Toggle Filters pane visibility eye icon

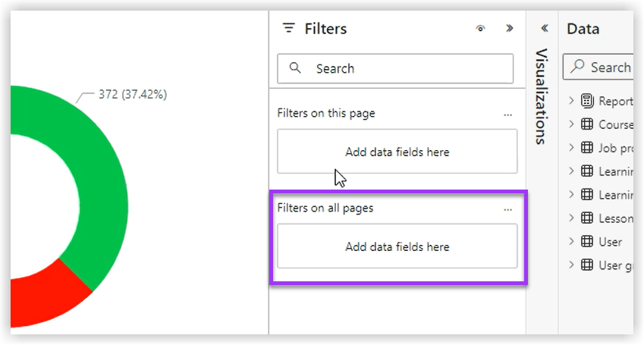(x=480, y=29)
